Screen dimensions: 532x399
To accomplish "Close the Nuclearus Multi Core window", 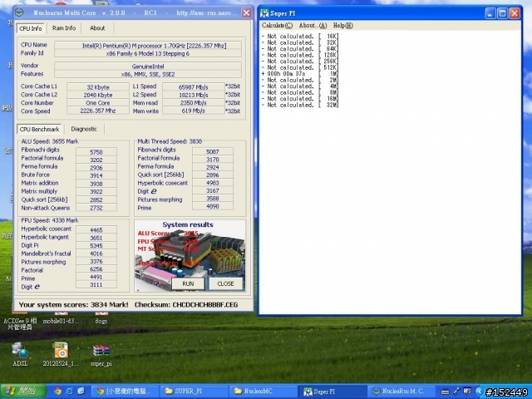I will [x=246, y=13].
